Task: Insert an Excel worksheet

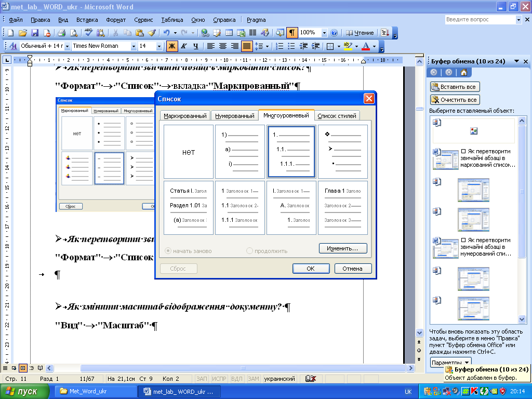Action: (241, 33)
